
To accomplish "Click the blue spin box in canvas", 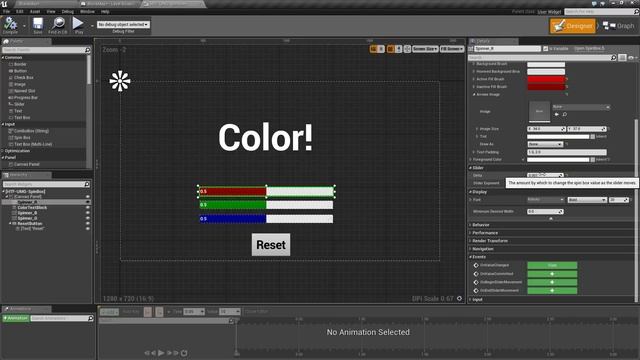I will pos(266,219).
